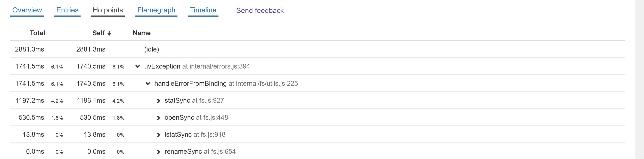Click the openSync at fs.js:448 entry
The image size is (644, 159).
tap(196, 118)
